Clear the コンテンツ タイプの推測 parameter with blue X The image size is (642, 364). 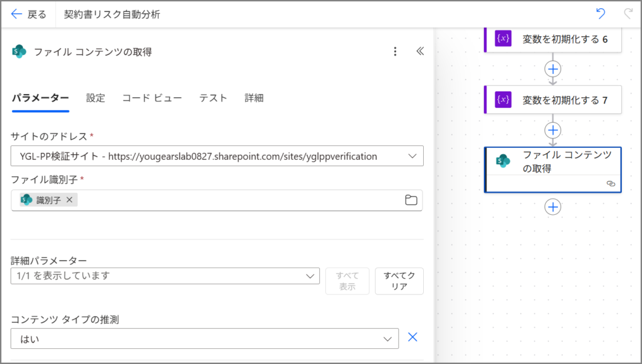413,337
